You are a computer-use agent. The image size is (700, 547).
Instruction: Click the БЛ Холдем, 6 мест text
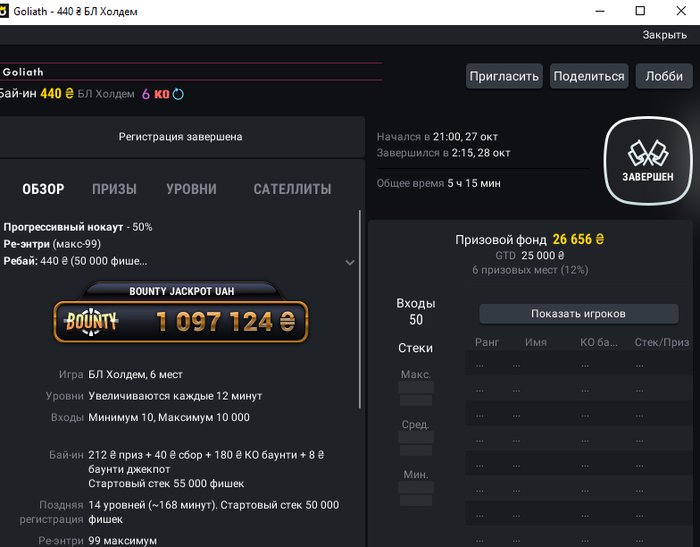(x=135, y=374)
